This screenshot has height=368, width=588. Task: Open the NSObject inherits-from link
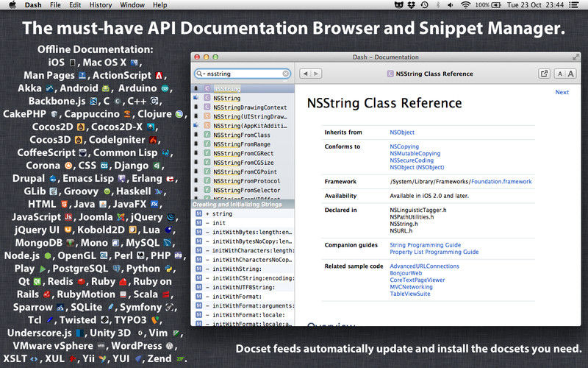tap(402, 132)
